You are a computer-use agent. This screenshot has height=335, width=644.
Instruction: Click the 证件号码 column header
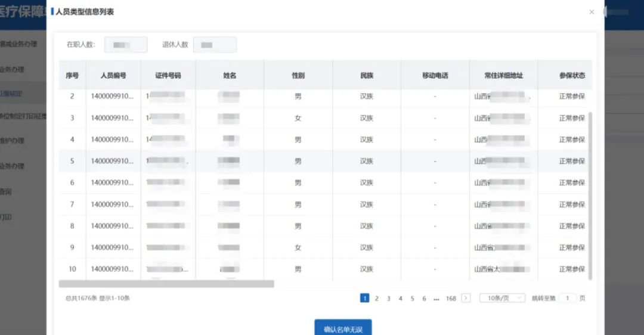pyautogui.click(x=168, y=76)
